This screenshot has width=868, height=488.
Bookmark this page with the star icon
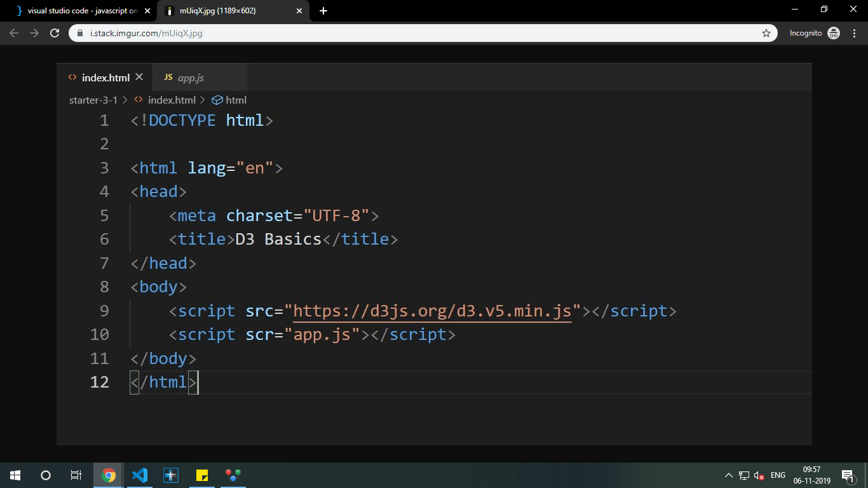[x=766, y=33]
